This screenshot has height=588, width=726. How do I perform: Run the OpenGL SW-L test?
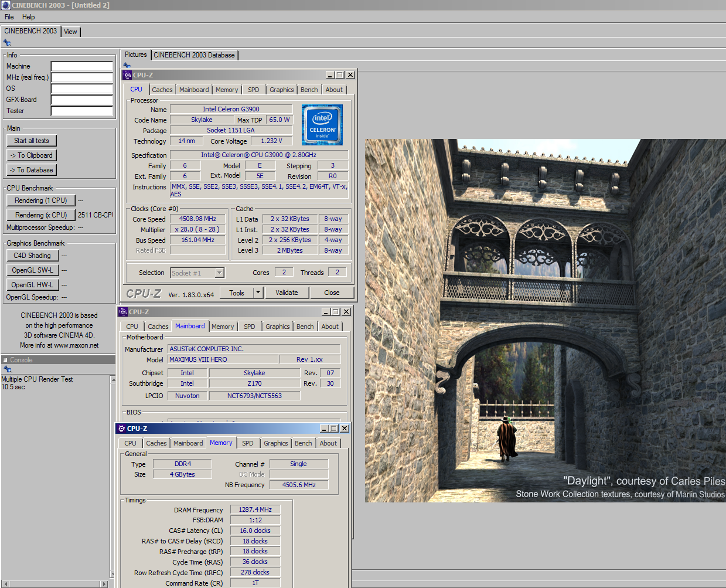pyautogui.click(x=33, y=270)
